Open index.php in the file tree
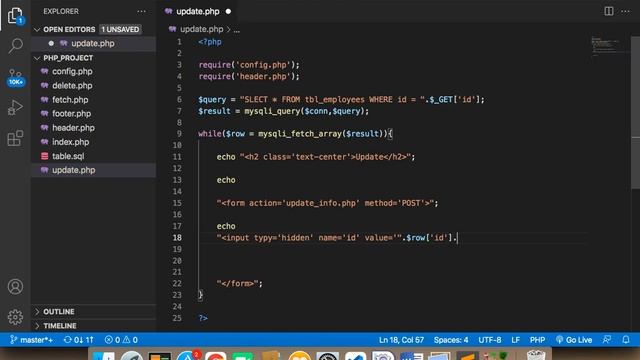 point(70,142)
